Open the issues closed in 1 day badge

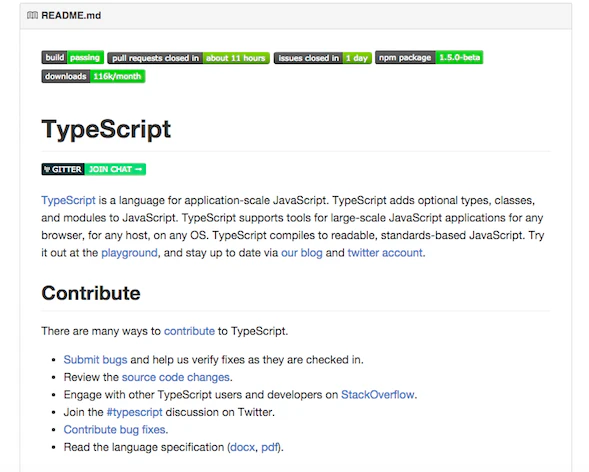point(323,58)
